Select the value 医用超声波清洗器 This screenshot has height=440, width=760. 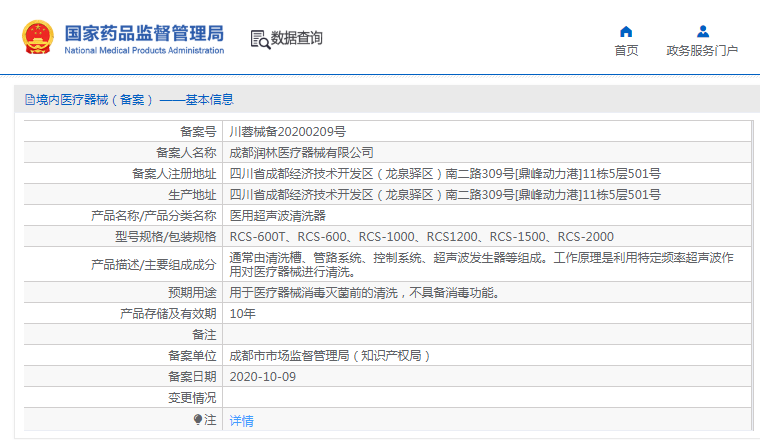pyautogui.click(x=277, y=216)
